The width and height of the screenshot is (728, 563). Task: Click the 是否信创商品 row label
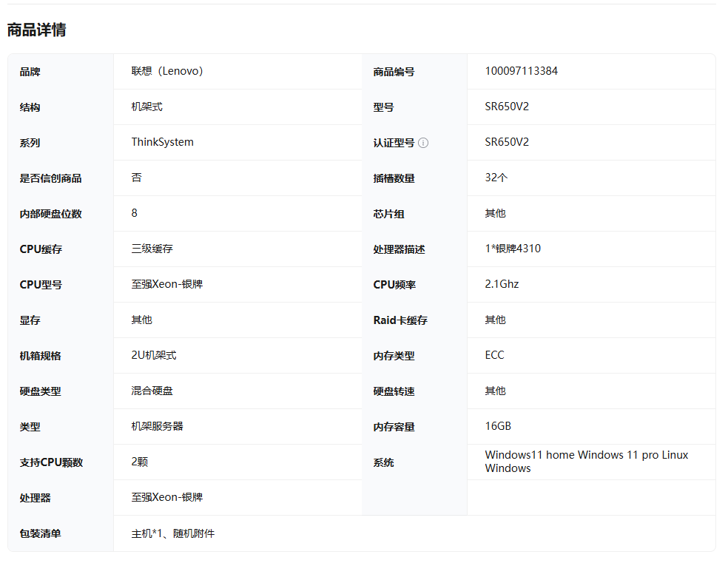coord(50,178)
